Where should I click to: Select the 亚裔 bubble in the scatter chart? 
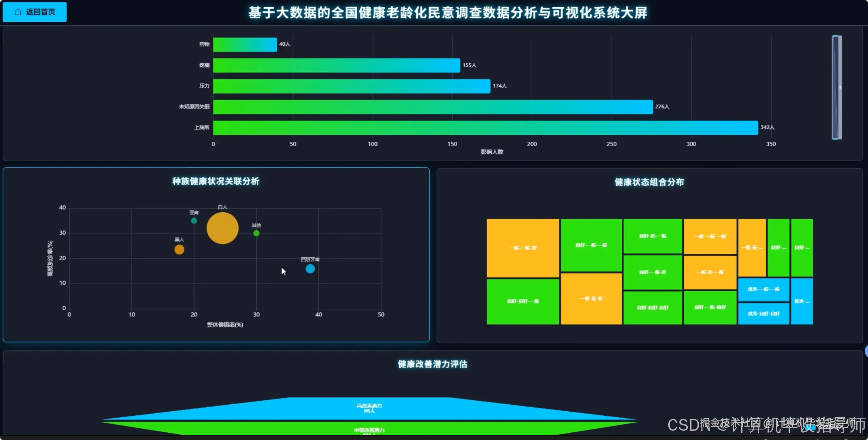click(x=194, y=221)
